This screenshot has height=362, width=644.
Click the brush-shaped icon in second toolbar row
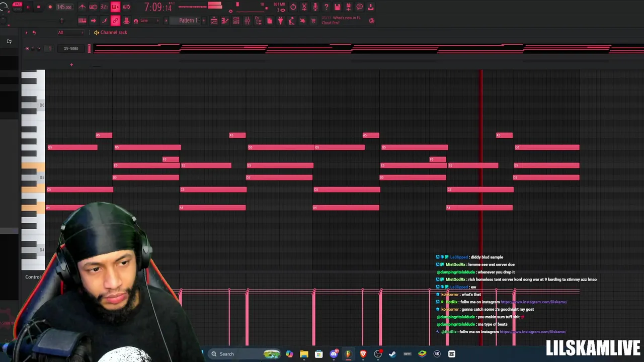[x=104, y=21]
